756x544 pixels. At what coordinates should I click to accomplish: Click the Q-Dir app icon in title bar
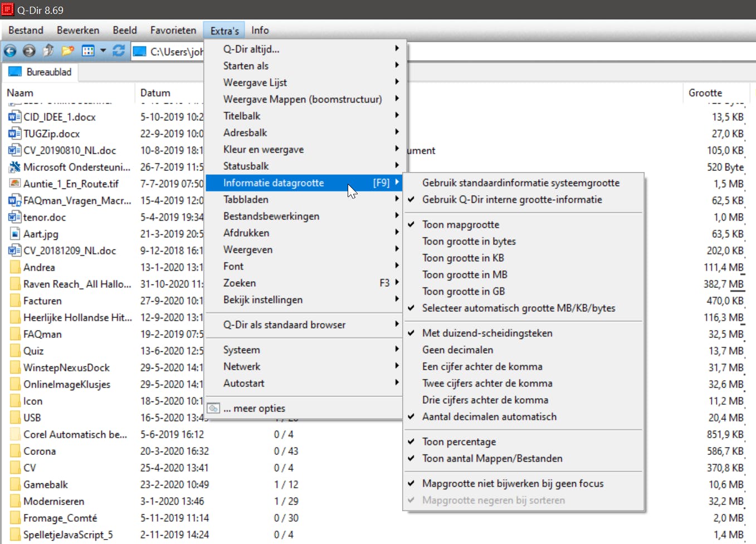click(8, 9)
